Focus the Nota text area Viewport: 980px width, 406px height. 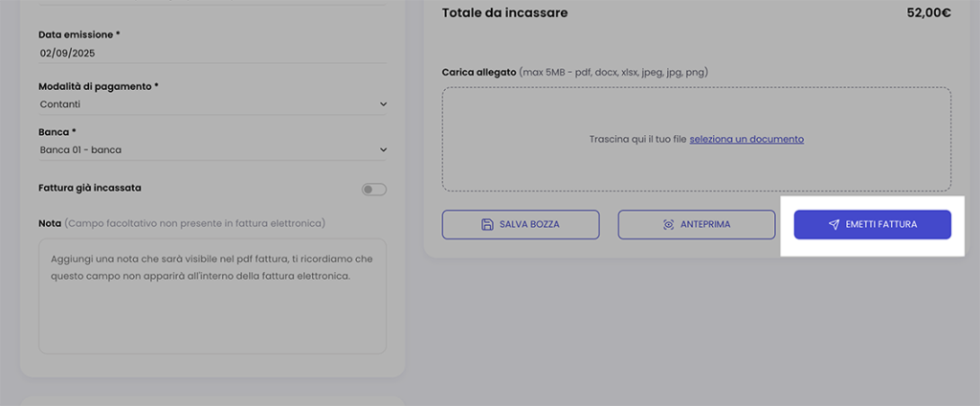tap(212, 297)
